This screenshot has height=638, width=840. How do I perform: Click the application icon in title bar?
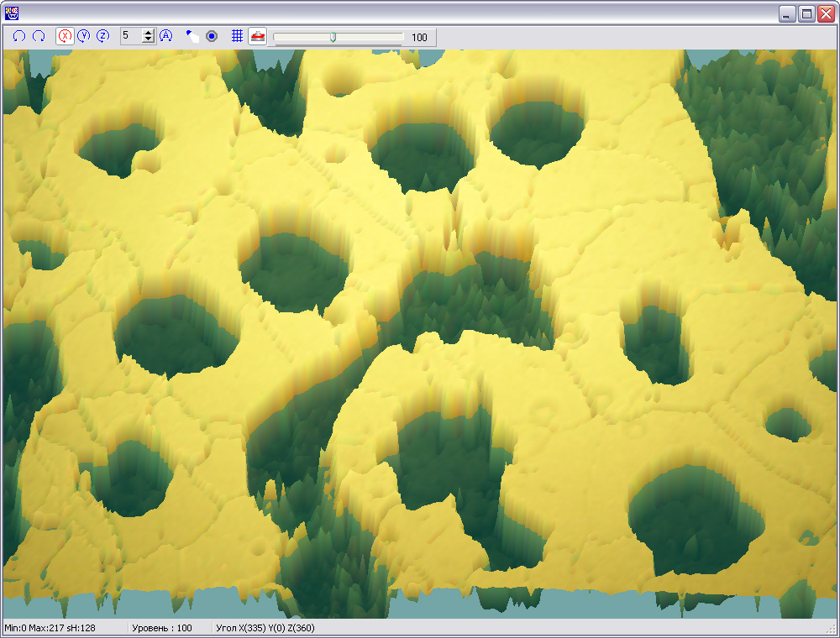pyautogui.click(x=11, y=13)
